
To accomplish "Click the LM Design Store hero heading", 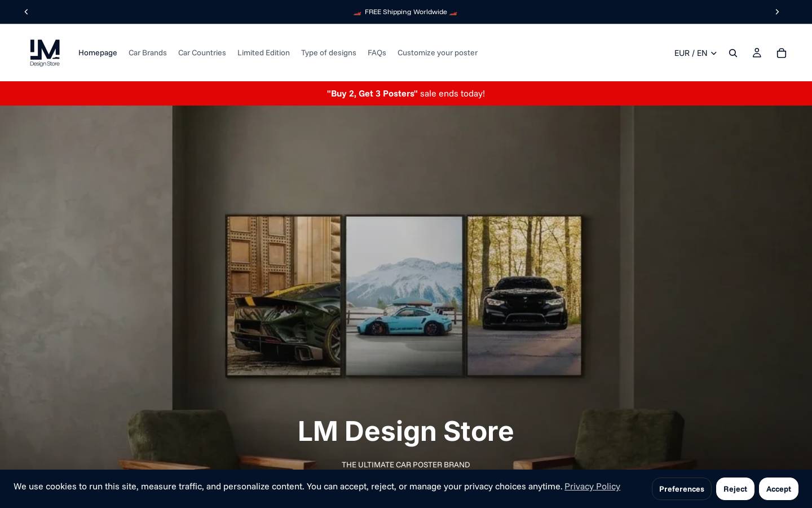I will (406, 431).
